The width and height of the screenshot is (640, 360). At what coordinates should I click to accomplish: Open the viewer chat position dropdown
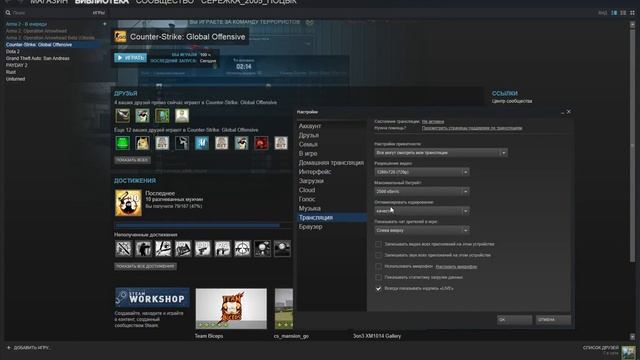click(422, 230)
